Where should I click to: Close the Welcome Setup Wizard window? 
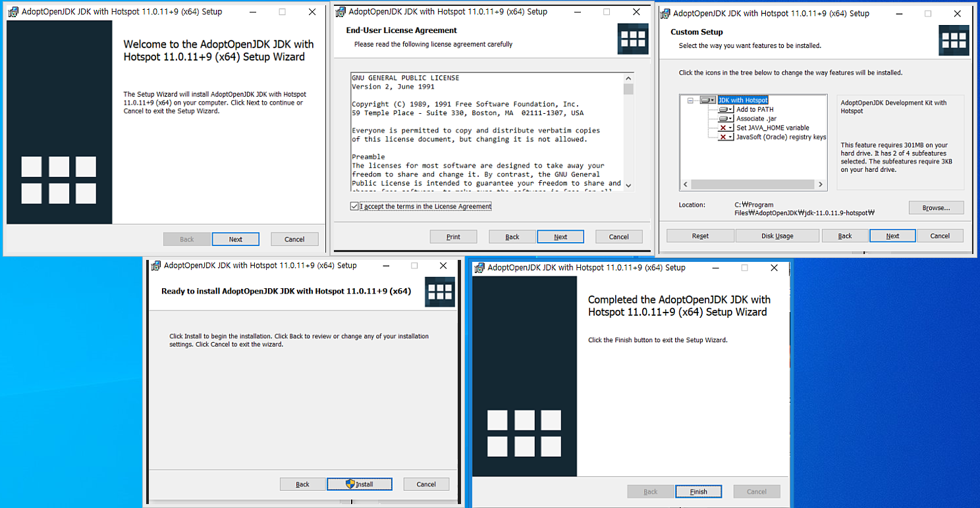[x=312, y=12]
